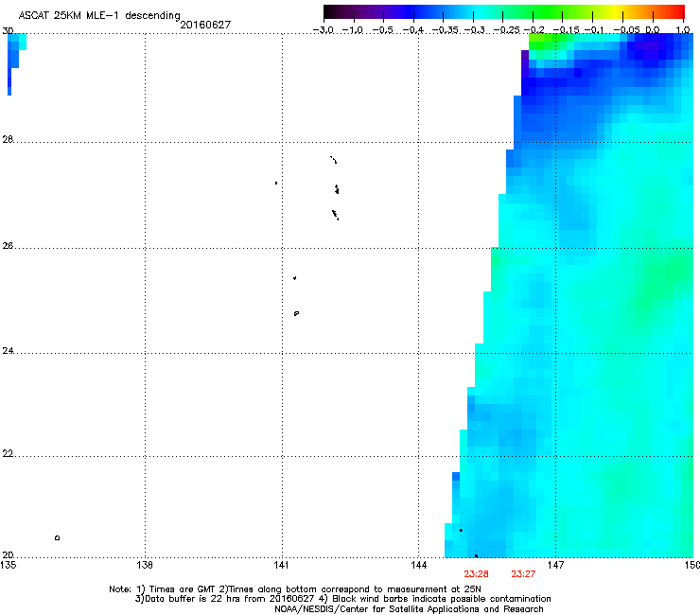Viewport: 700px width, 615px height.
Task: Click the longitude label 144
Action: pyautogui.click(x=419, y=566)
